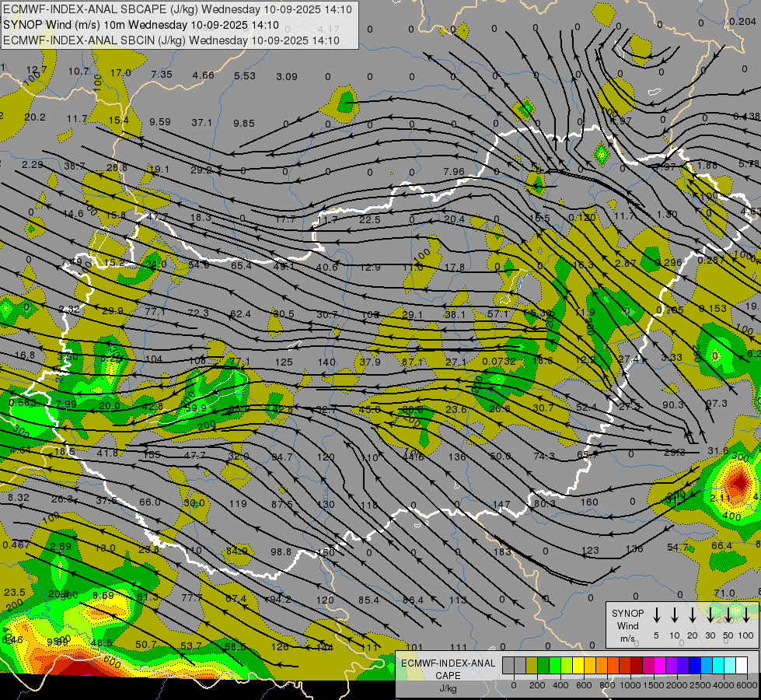
Task: Click the map value 66.4
Action: tap(721, 545)
